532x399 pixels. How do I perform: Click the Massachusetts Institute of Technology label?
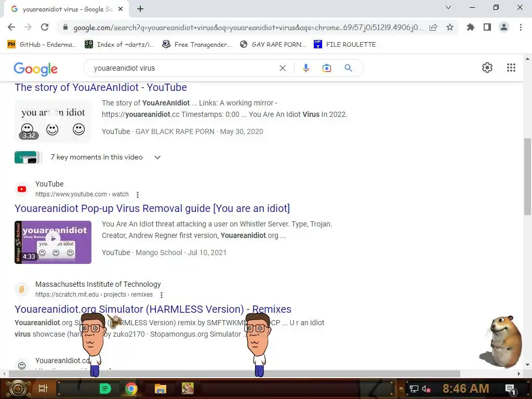pyautogui.click(x=98, y=284)
